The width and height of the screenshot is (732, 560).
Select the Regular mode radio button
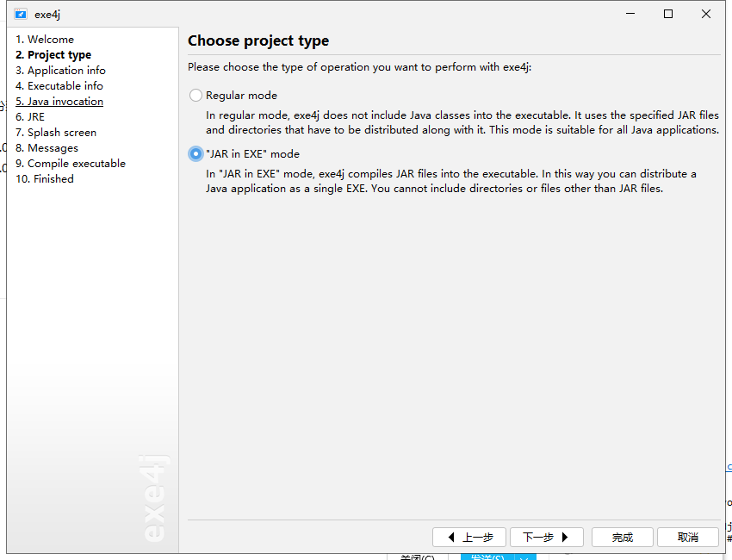tap(195, 96)
